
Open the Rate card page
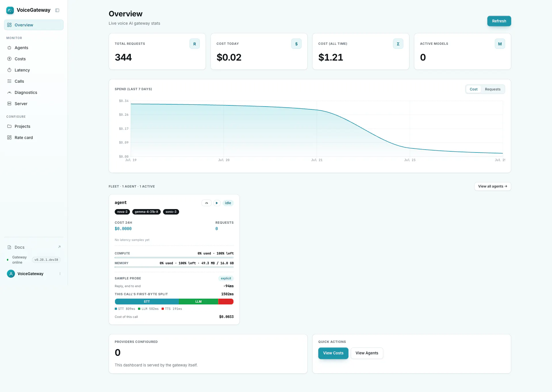coord(34,138)
